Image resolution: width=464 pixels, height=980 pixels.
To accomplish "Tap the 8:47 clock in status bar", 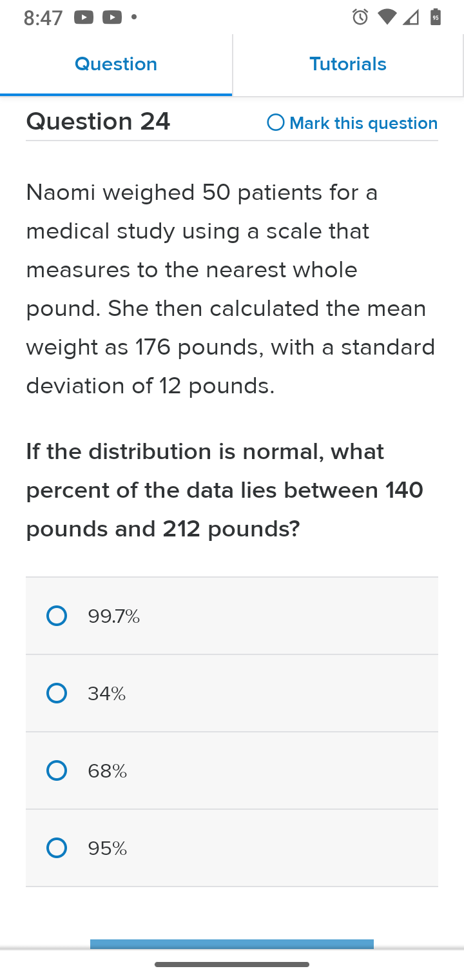I will [x=43, y=18].
